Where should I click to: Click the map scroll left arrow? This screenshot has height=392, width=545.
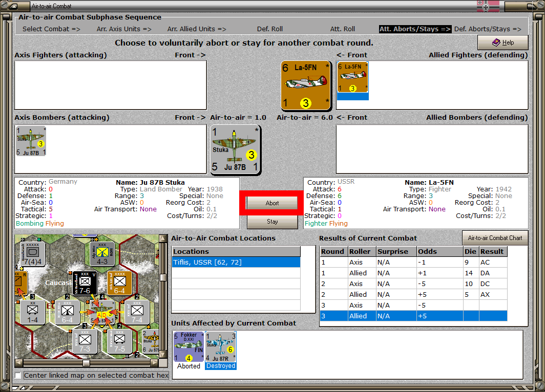coord(19,363)
